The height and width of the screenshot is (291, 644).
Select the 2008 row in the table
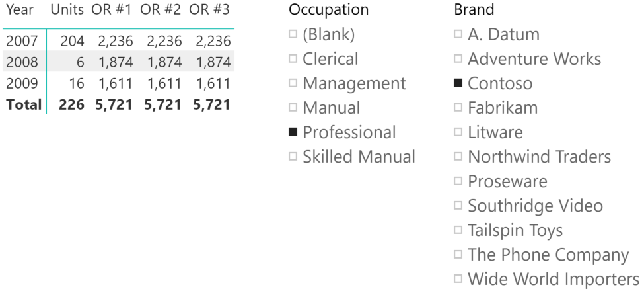[x=118, y=62]
